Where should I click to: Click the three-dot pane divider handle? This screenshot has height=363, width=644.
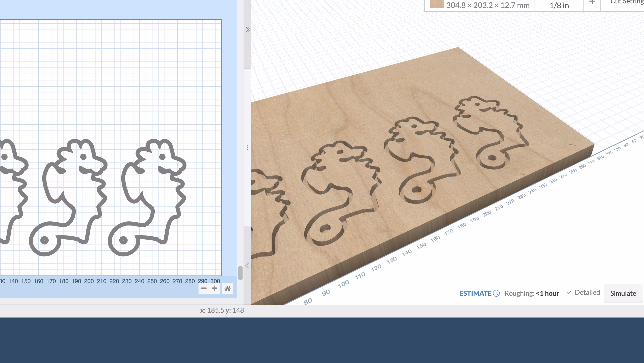pos(247,148)
